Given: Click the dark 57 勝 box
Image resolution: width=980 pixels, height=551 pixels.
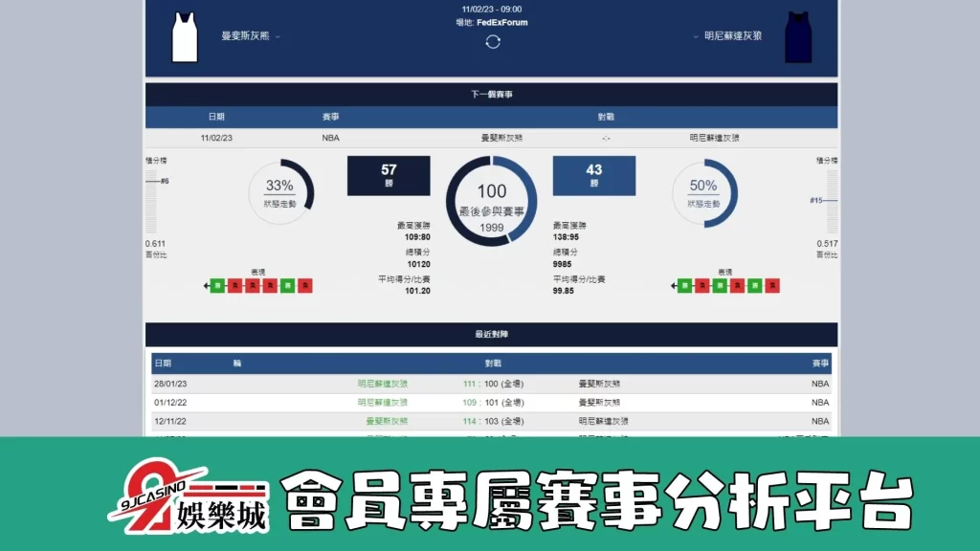Looking at the screenshot, I should pos(389,176).
